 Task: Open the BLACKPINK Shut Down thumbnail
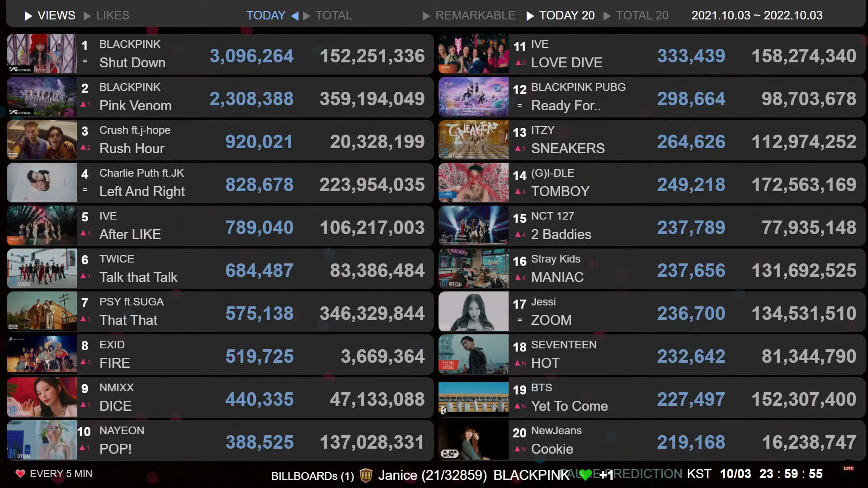[x=42, y=54]
